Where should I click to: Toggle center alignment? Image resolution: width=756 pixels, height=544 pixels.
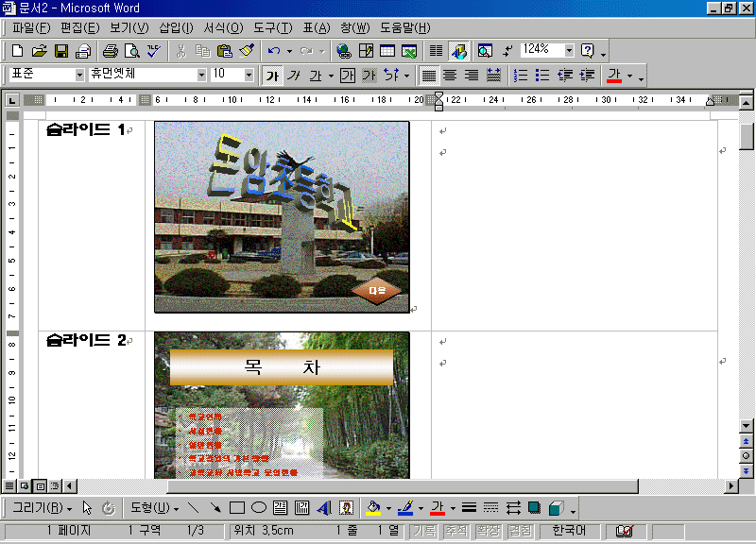(450, 76)
